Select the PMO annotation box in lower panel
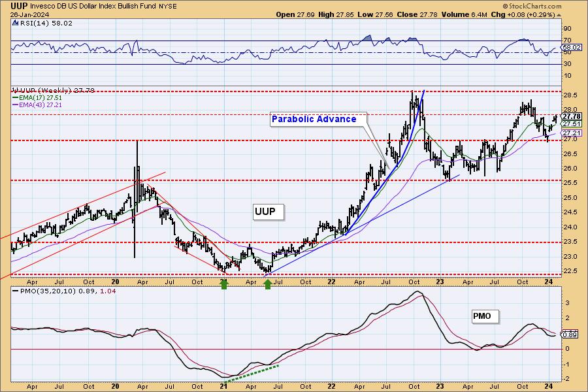This screenshot has width=588, height=392. 485,316
